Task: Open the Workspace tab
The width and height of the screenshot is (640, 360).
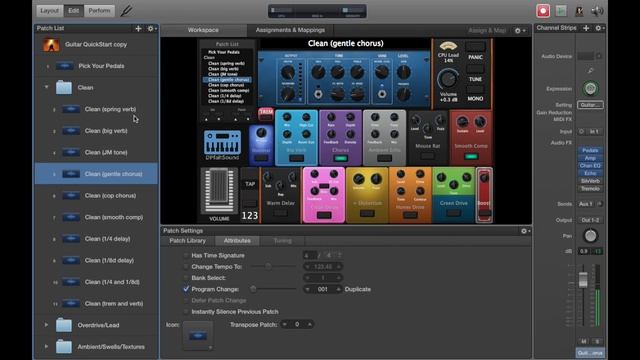Action: [x=203, y=30]
